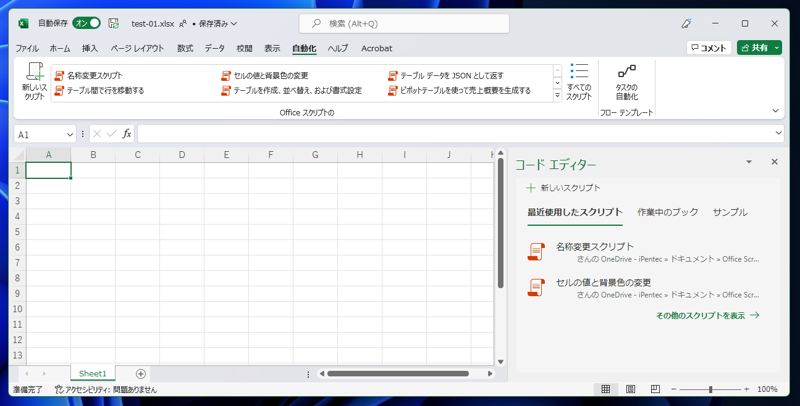Click the zoom in plus icon
The width and height of the screenshot is (800, 406).
pyautogui.click(x=746, y=389)
